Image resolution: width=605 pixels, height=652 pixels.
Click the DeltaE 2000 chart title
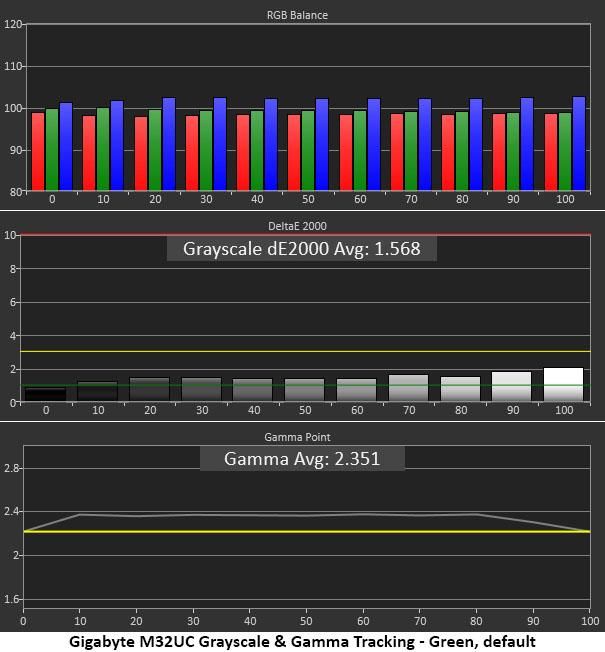(x=297, y=226)
